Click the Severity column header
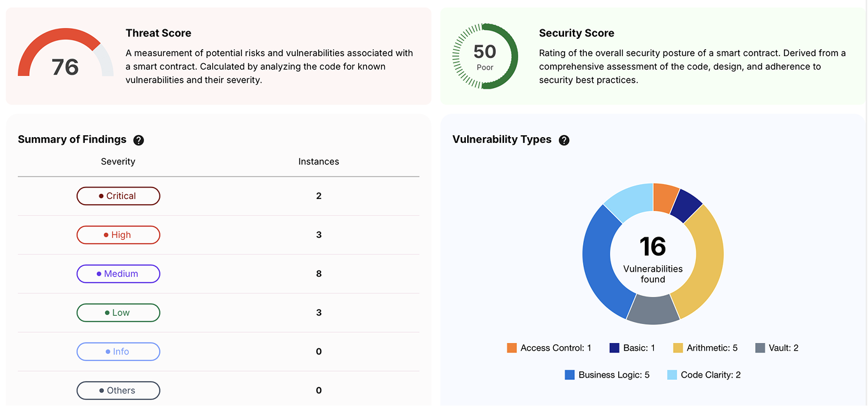Screen dimensions: 868x410 click(118, 161)
